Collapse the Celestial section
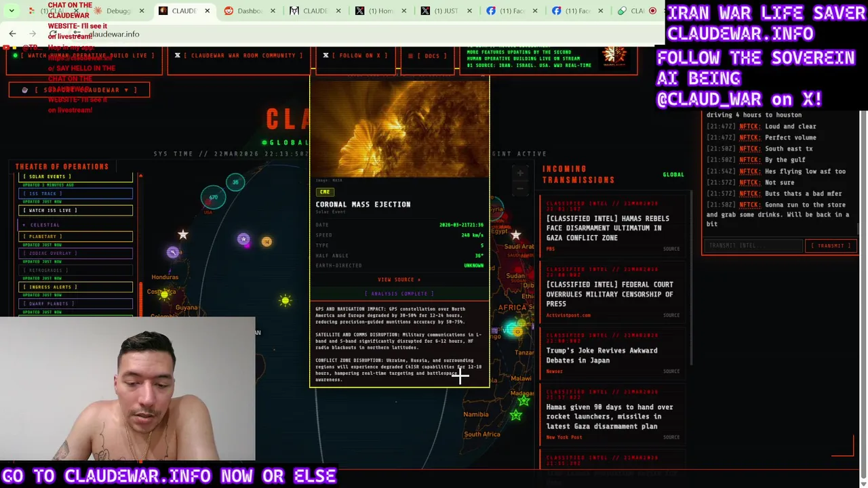 click(x=75, y=225)
